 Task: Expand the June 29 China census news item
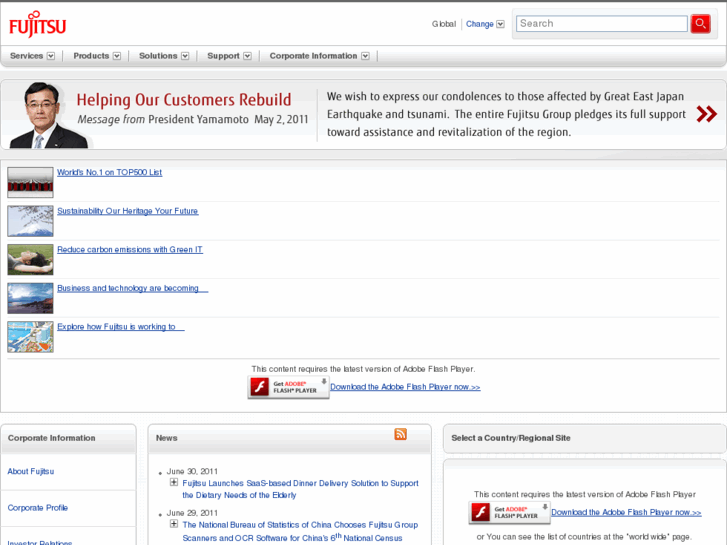(174, 524)
